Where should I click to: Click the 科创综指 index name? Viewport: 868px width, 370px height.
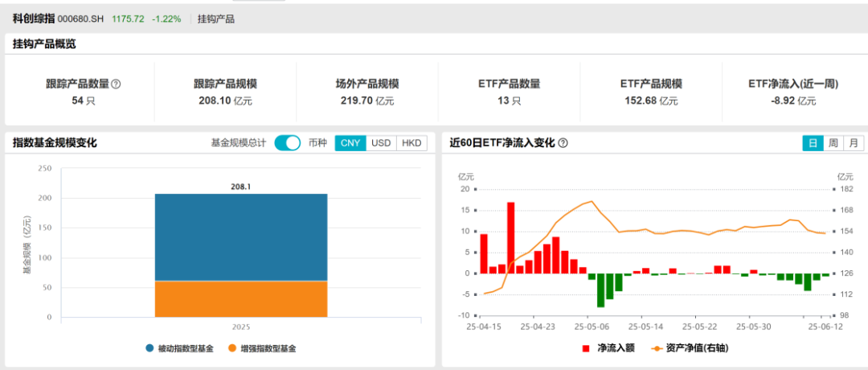[33, 18]
